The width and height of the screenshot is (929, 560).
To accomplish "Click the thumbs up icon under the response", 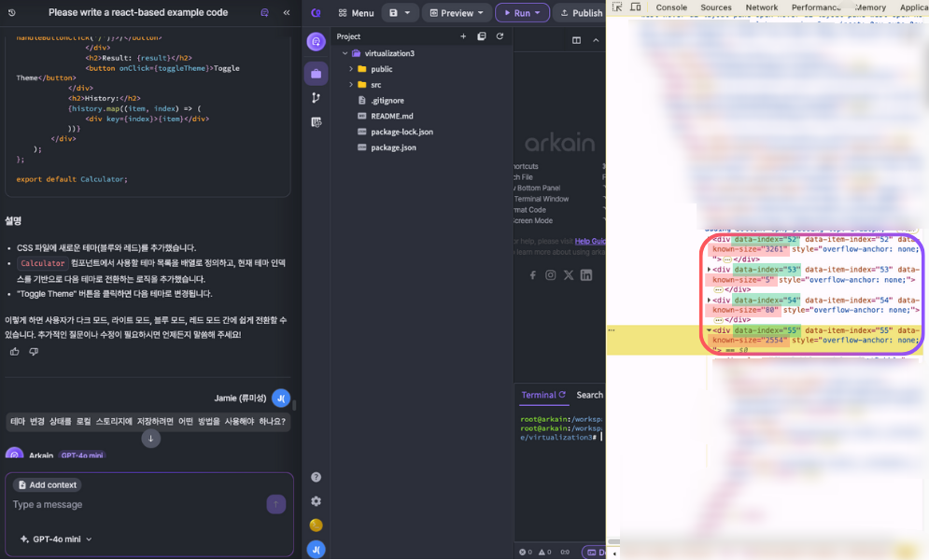I will coord(14,352).
